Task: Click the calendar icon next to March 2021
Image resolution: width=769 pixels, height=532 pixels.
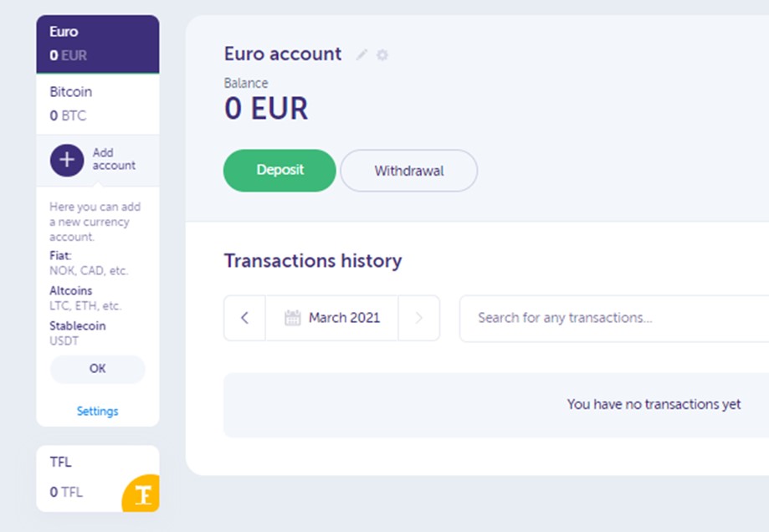Action: (292, 318)
